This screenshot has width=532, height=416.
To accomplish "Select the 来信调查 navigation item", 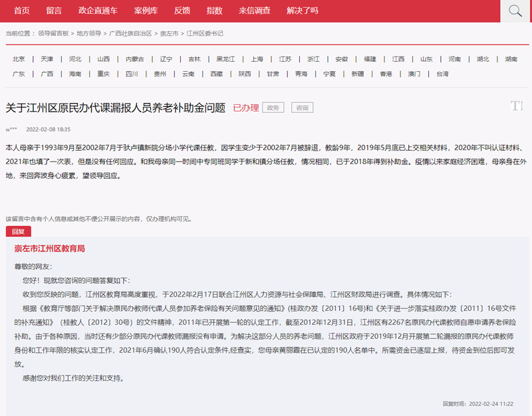I will tap(255, 11).
